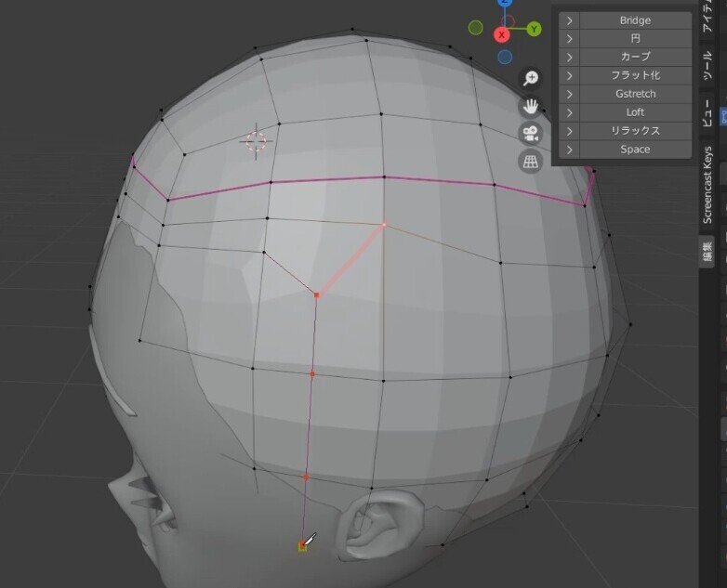This screenshot has height=588, width=727.
Task: Click the dark green negative Y axis dot
Action: click(476, 28)
